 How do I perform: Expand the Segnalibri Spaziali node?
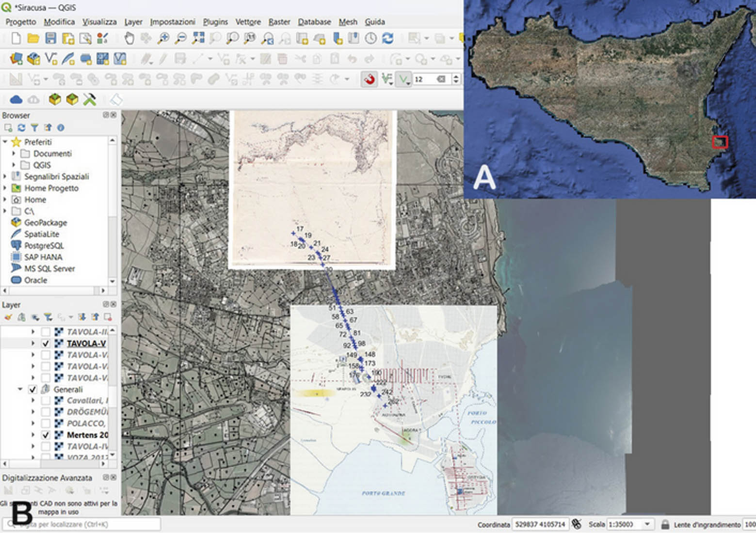tap(5, 177)
